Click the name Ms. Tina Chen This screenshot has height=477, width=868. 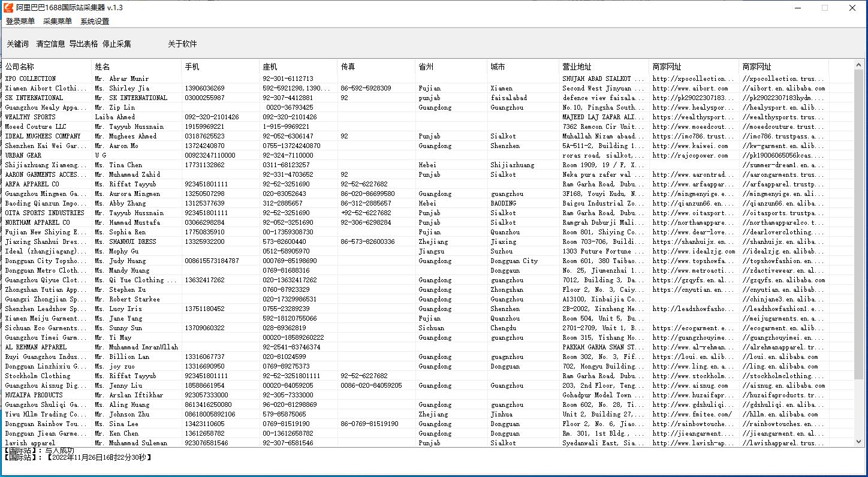coord(118,165)
